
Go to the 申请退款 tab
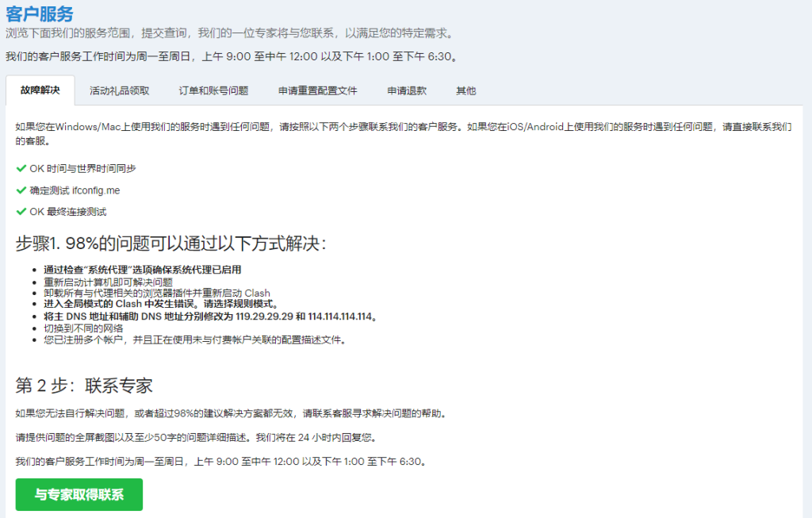[407, 90]
